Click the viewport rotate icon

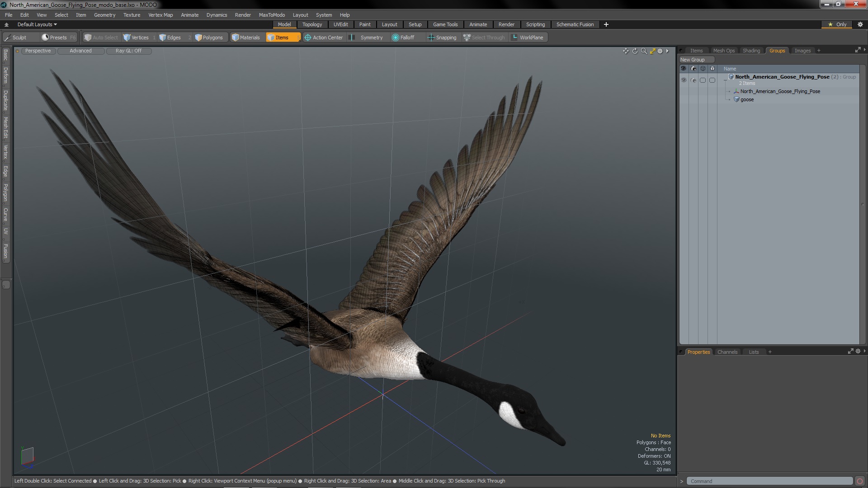click(x=635, y=51)
